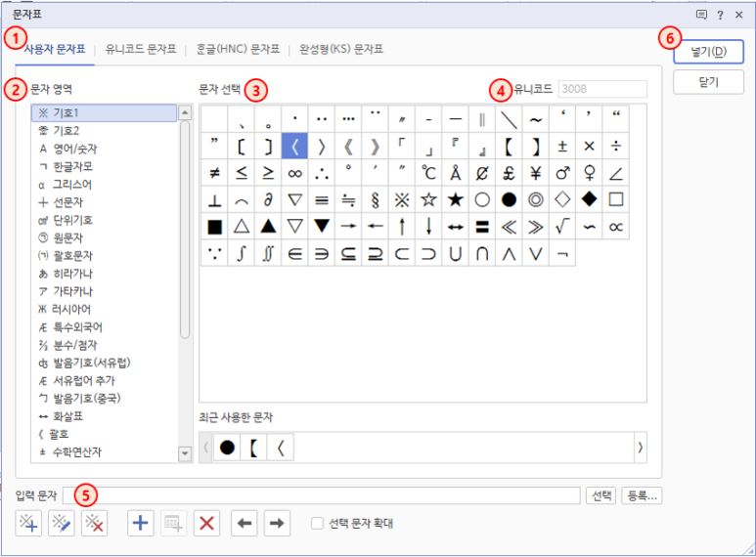Select the pound £ symbol
756x557 pixels.
pyautogui.click(x=510, y=173)
